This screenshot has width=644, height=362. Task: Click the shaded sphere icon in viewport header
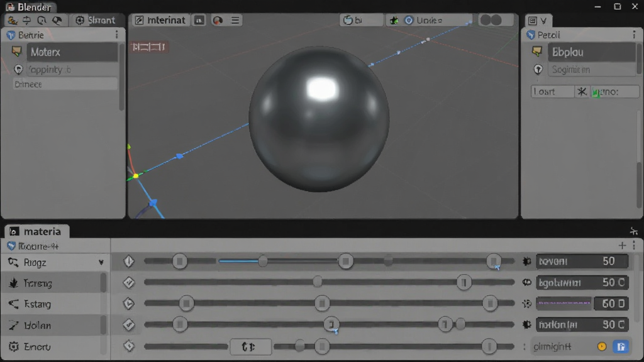pyautogui.click(x=218, y=20)
